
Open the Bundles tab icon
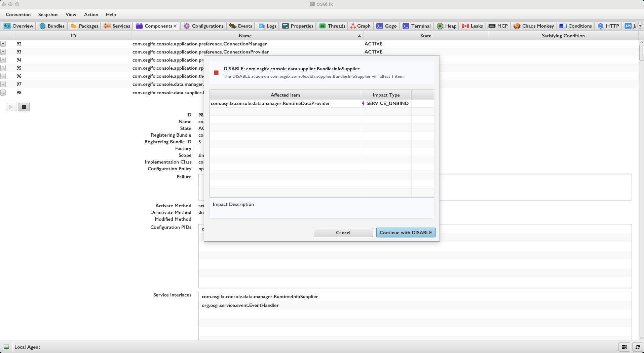(42, 26)
